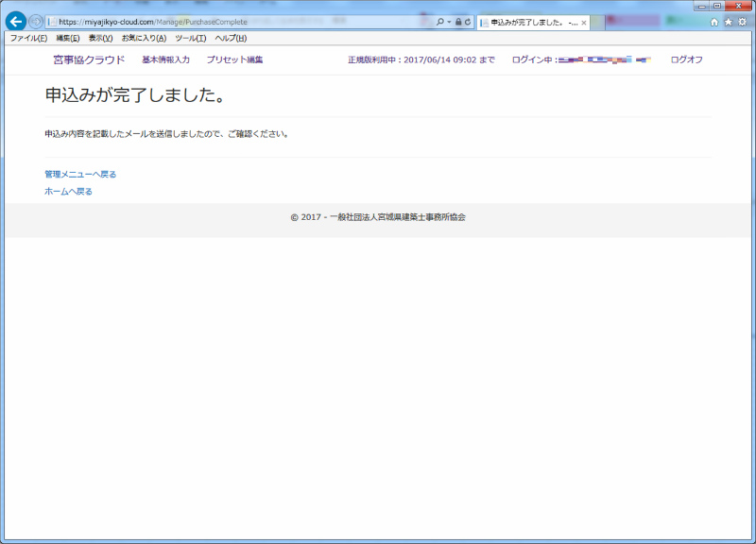Log out with the ログオフ link
This screenshot has height=544, width=756.
pyautogui.click(x=686, y=59)
